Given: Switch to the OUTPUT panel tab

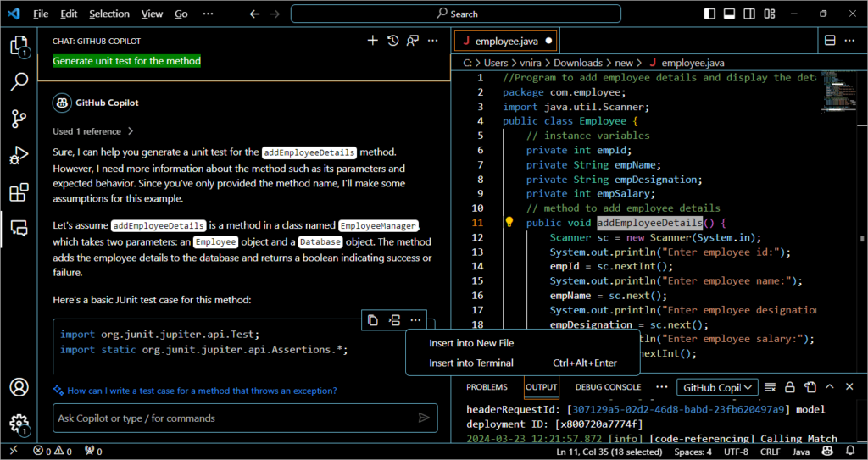Looking at the screenshot, I should click(541, 387).
